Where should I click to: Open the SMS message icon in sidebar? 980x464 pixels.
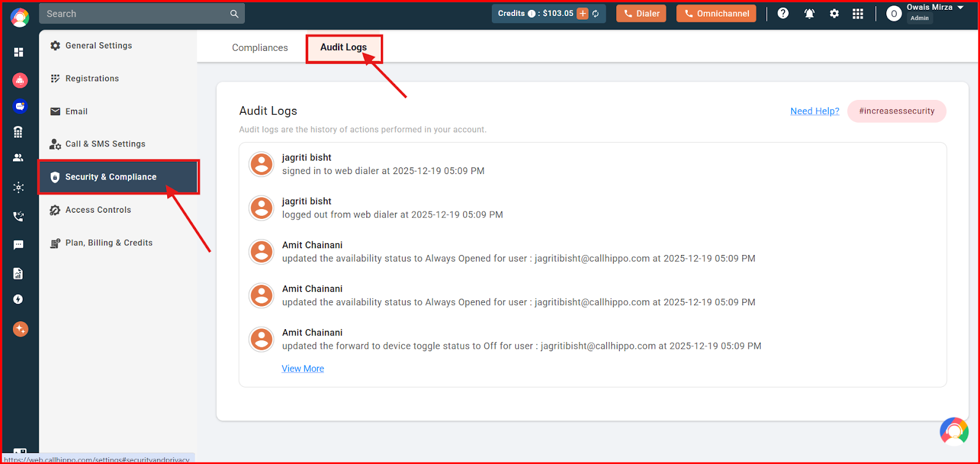18,245
